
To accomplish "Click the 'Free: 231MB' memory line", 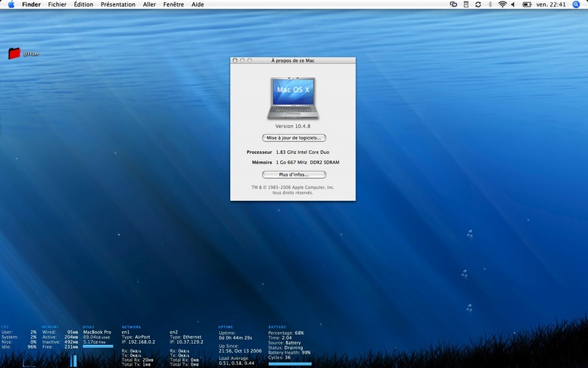I will [60, 347].
